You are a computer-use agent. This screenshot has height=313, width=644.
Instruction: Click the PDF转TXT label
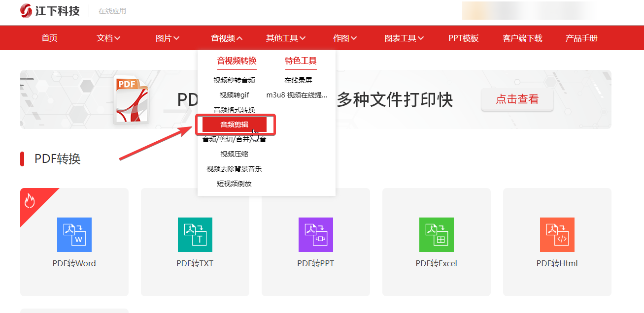click(195, 263)
